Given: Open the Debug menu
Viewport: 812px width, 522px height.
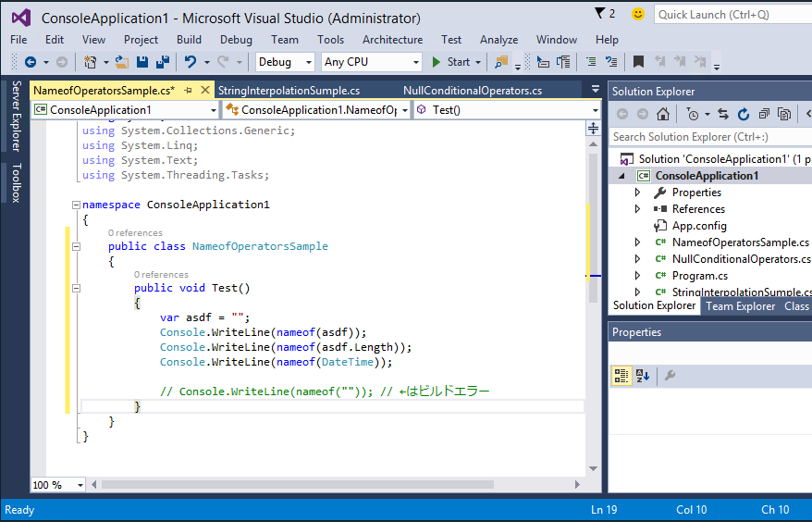Looking at the screenshot, I should point(236,40).
